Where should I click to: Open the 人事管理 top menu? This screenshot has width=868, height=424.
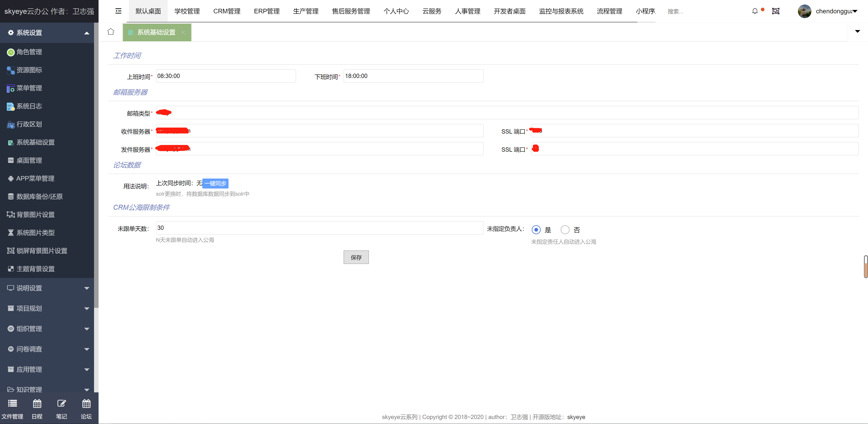pyautogui.click(x=467, y=11)
